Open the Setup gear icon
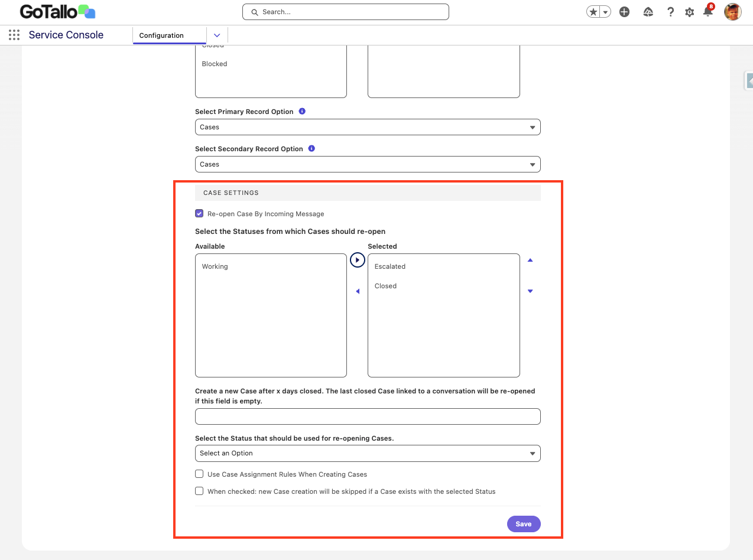Viewport: 753px width, 560px height. pyautogui.click(x=689, y=12)
